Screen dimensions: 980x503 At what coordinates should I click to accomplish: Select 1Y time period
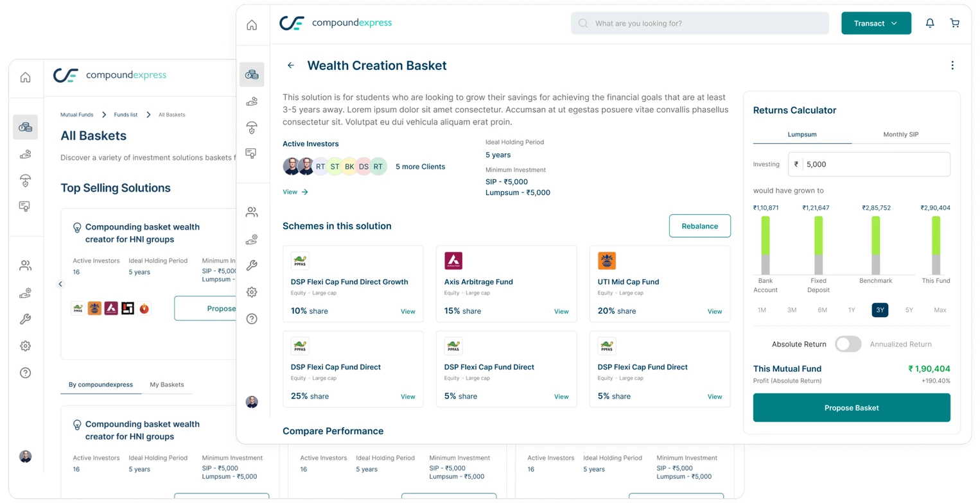tap(852, 310)
